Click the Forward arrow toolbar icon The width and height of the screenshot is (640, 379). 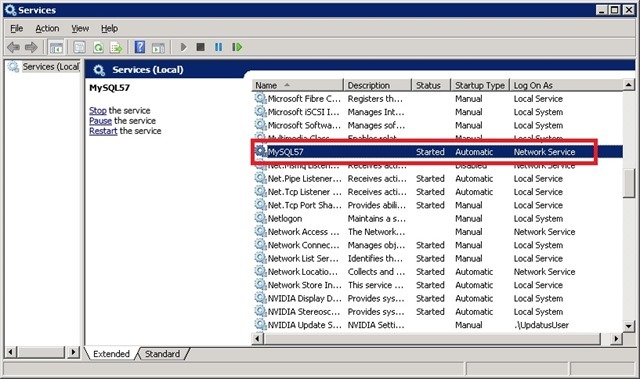point(31,47)
